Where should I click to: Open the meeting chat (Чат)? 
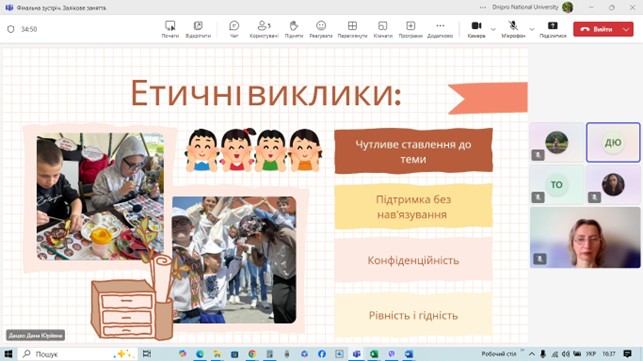pos(234,29)
